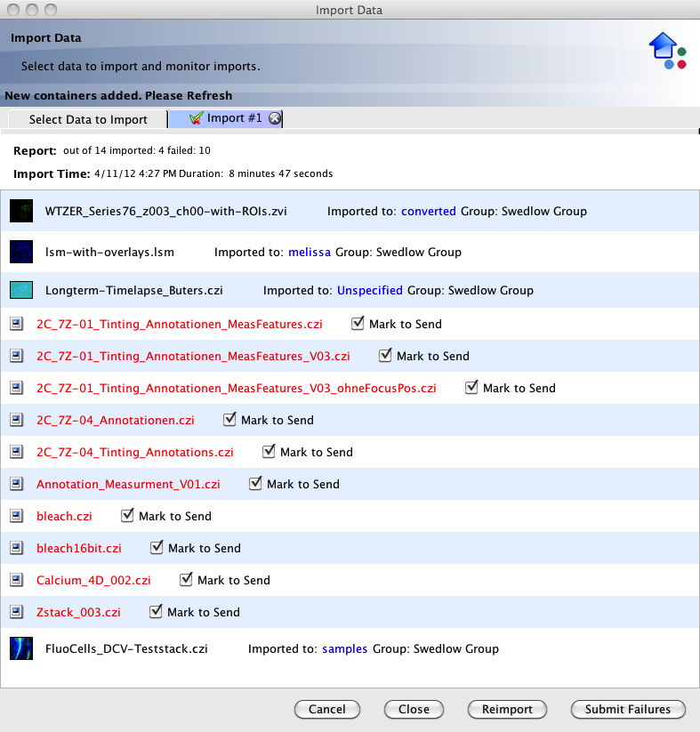Select failed file name Calcium_4D_002.czi
This screenshot has width=700, height=732.
(x=93, y=580)
